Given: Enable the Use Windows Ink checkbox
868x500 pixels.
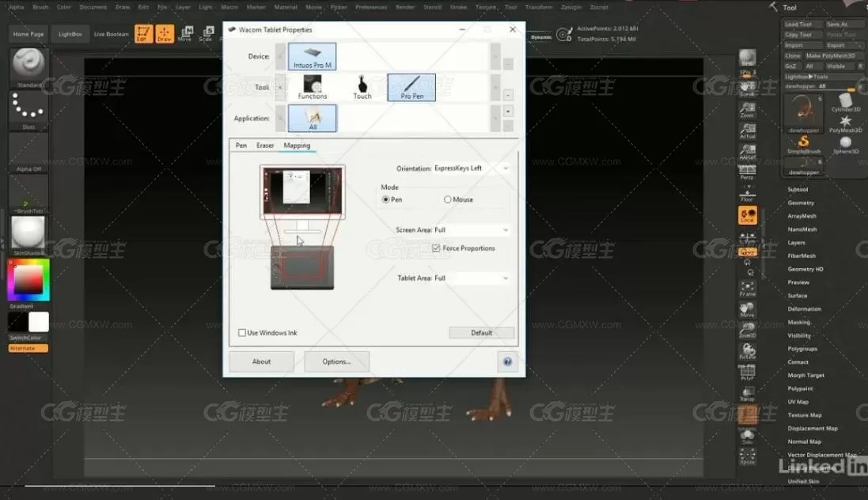Looking at the screenshot, I should 242,333.
